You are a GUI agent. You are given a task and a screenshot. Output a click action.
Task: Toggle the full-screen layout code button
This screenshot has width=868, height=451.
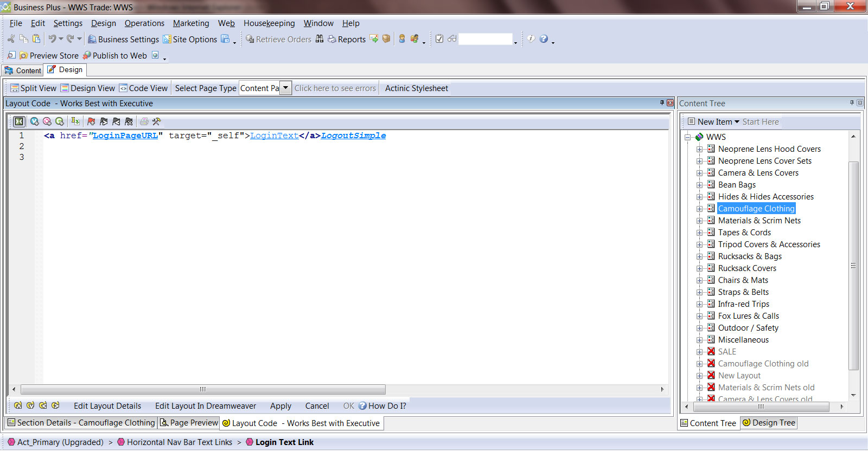19,121
